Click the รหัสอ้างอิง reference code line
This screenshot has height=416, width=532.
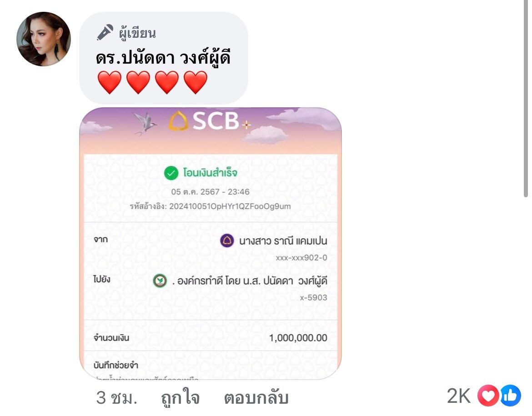211,206
